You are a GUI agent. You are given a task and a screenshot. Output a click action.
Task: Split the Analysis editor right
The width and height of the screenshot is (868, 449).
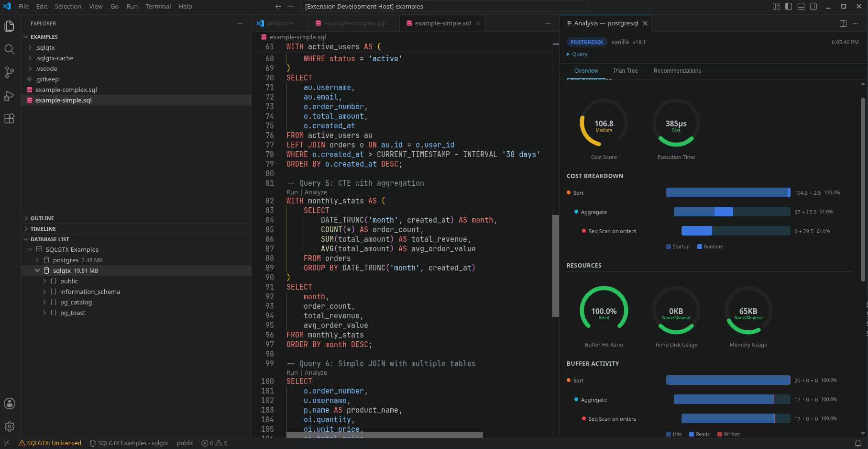843,23
